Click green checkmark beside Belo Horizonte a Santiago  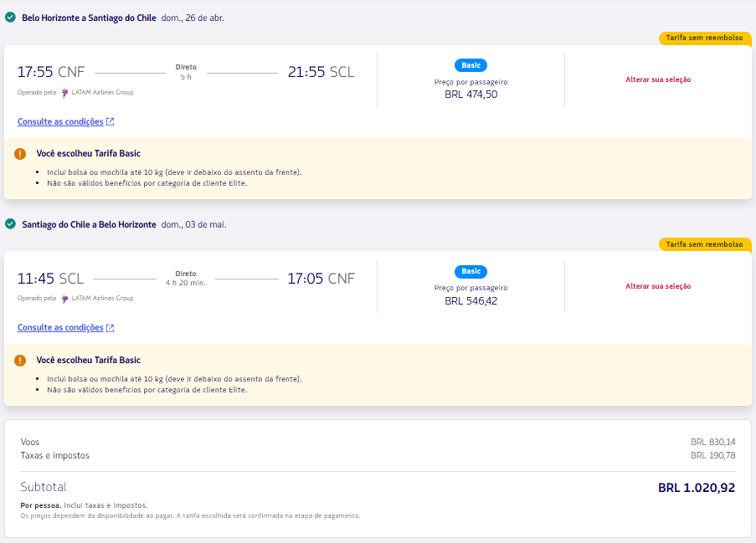pyautogui.click(x=10, y=18)
